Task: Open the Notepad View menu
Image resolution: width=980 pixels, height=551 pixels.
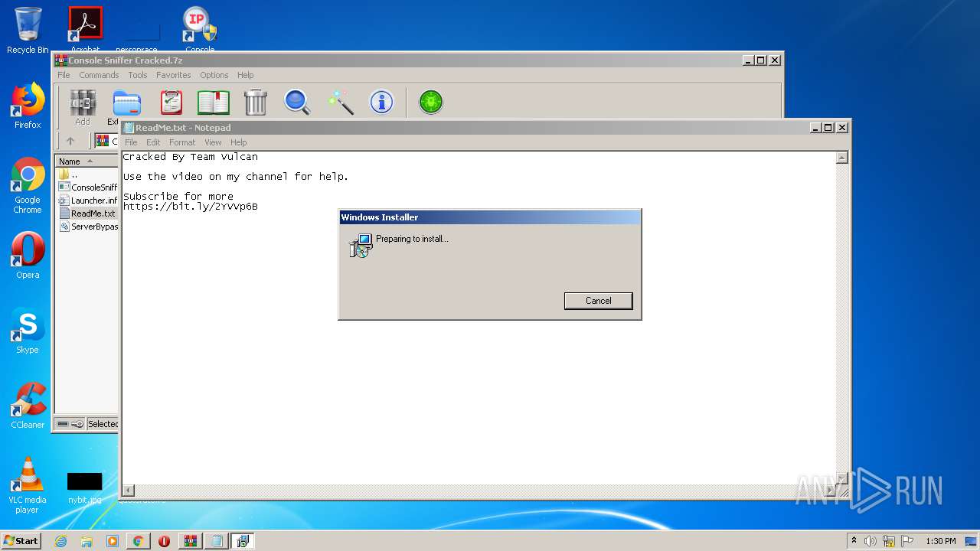Action: click(213, 142)
